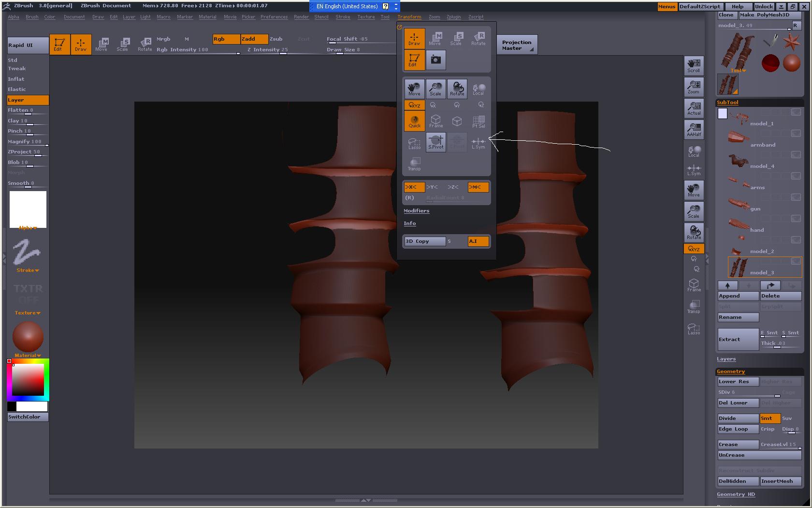Open the Zplugin menu
The width and height of the screenshot is (812, 508).
tap(453, 17)
